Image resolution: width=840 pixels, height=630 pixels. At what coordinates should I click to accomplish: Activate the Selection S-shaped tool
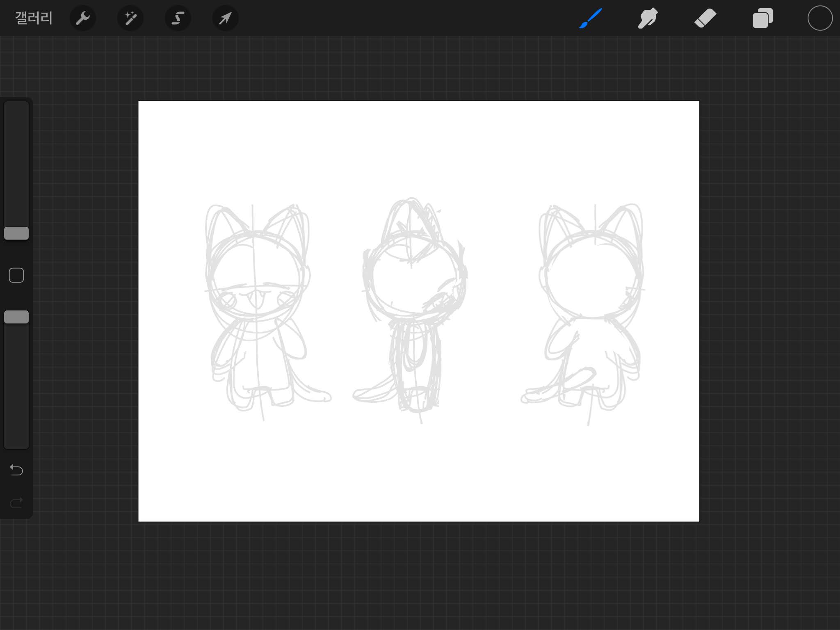coord(178,18)
